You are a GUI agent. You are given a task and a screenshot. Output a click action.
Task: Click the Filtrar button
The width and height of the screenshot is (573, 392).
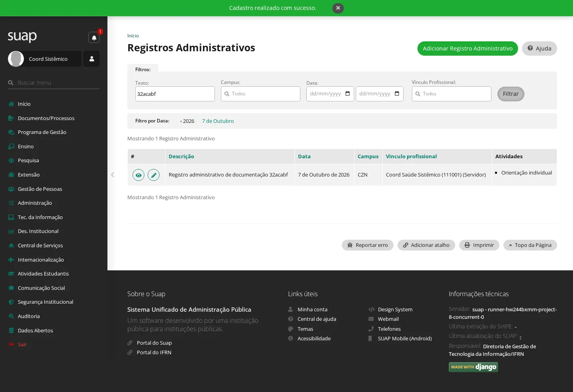(x=511, y=94)
